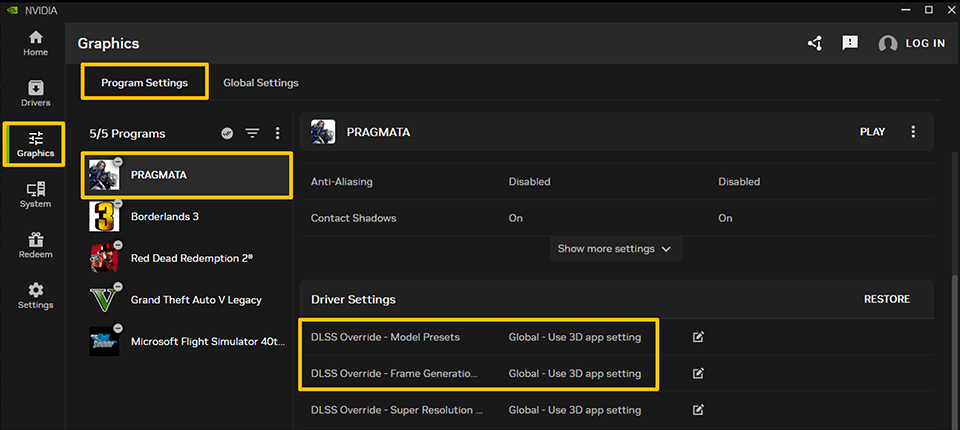This screenshot has height=430, width=960.
Task: Expand Show more settings
Action: coord(615,249)
